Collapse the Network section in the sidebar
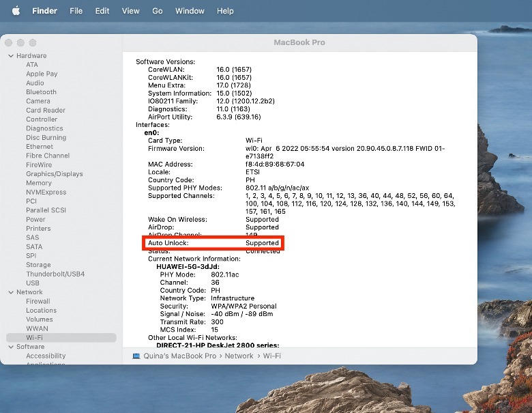This screenshot has height=413, width=532. click(x=10, y=292)
